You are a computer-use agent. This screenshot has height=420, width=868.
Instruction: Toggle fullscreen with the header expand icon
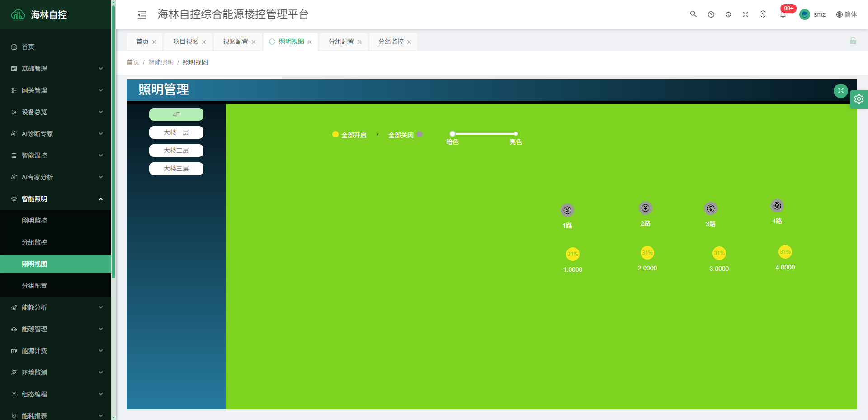(x=745, y=14)
